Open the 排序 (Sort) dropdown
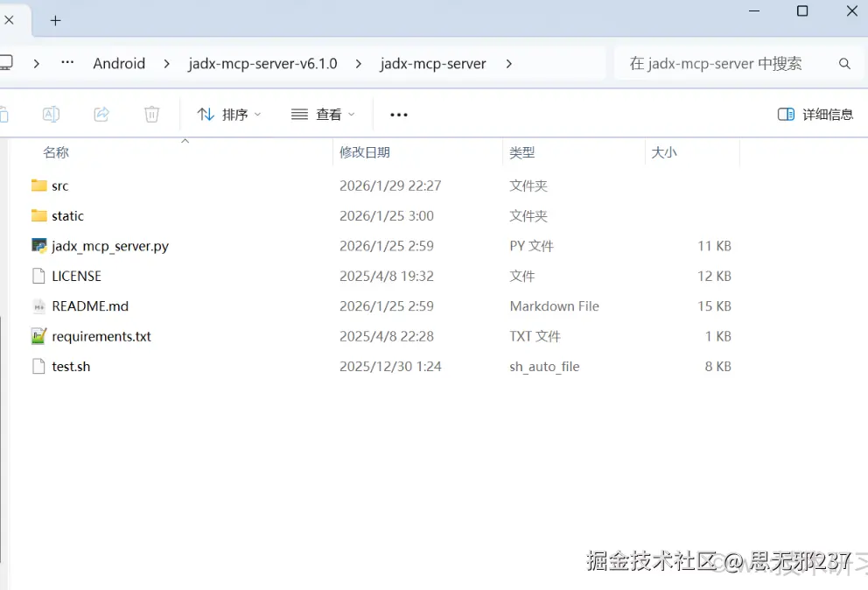This screenshot has height=590, width=868. tap(228, 114)
